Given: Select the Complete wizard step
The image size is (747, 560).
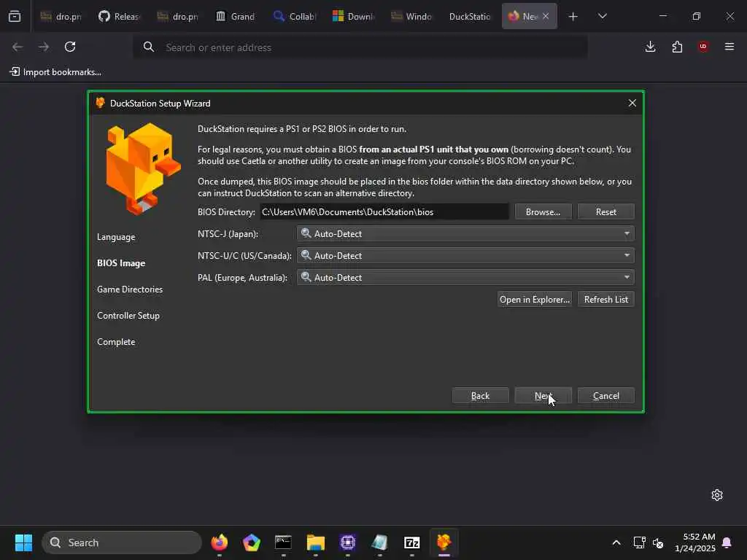Looking at the screenshot, I should [116, 342].
